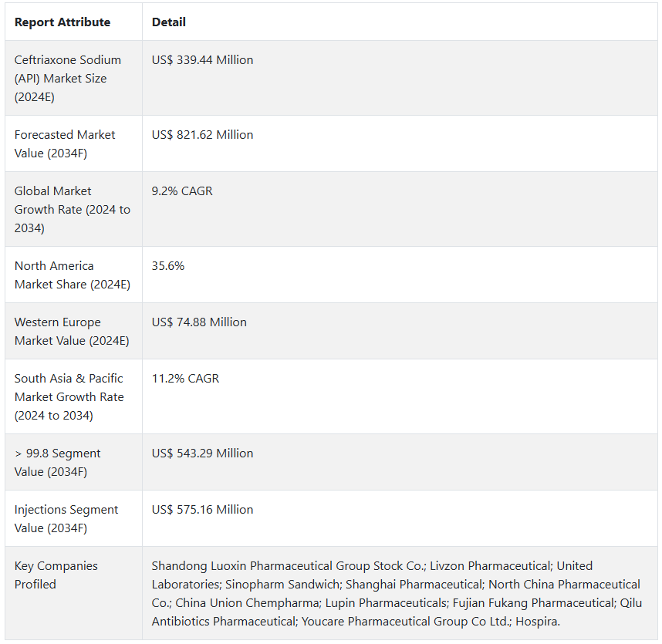Viewport: 662px width, 644px height.
Task: Click the companies list starting with Shandong Luoxin
Action: (397, 594)
